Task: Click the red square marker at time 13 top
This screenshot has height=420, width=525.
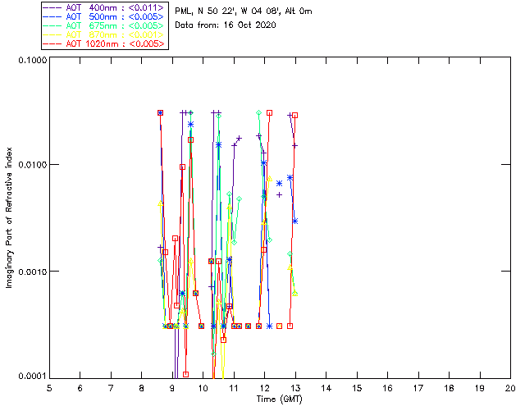Action: (295, 115)
